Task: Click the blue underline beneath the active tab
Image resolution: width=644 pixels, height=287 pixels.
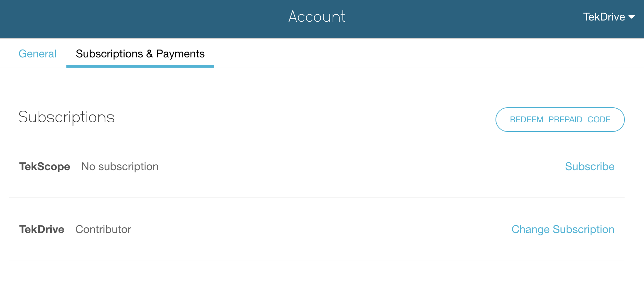Action: [140, 66]
